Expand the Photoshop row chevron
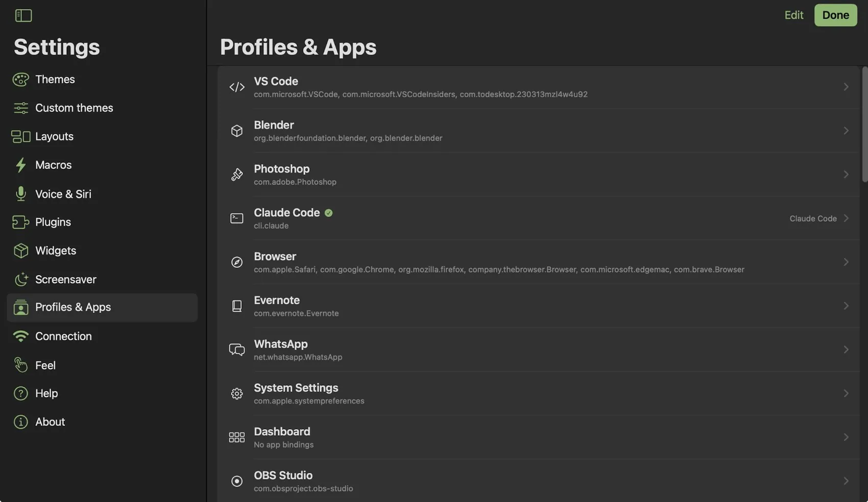 point(846,175)
